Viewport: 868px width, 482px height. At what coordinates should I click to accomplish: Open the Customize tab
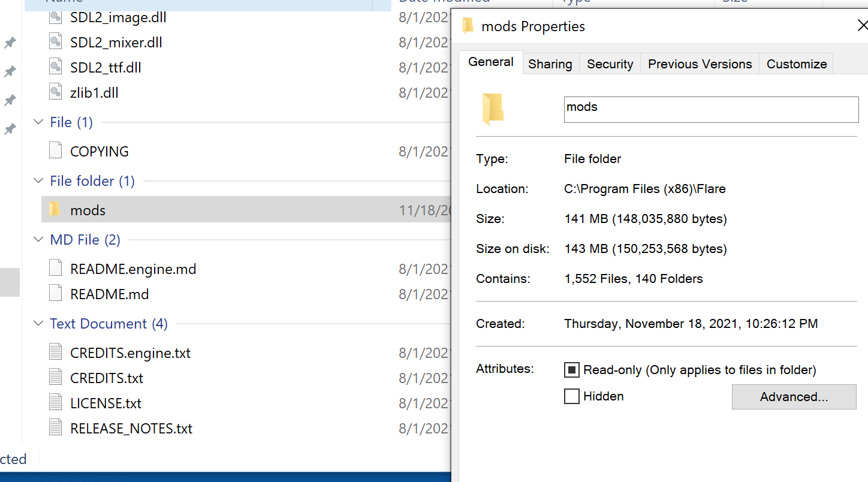(796, 64)
